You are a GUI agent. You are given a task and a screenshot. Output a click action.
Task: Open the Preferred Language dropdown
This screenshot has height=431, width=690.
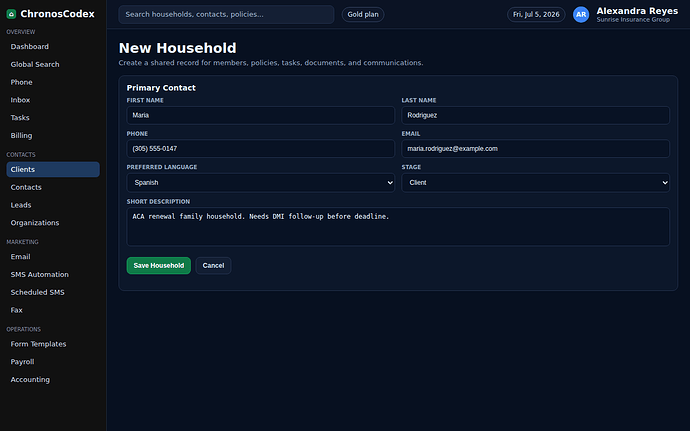(261, 183)
